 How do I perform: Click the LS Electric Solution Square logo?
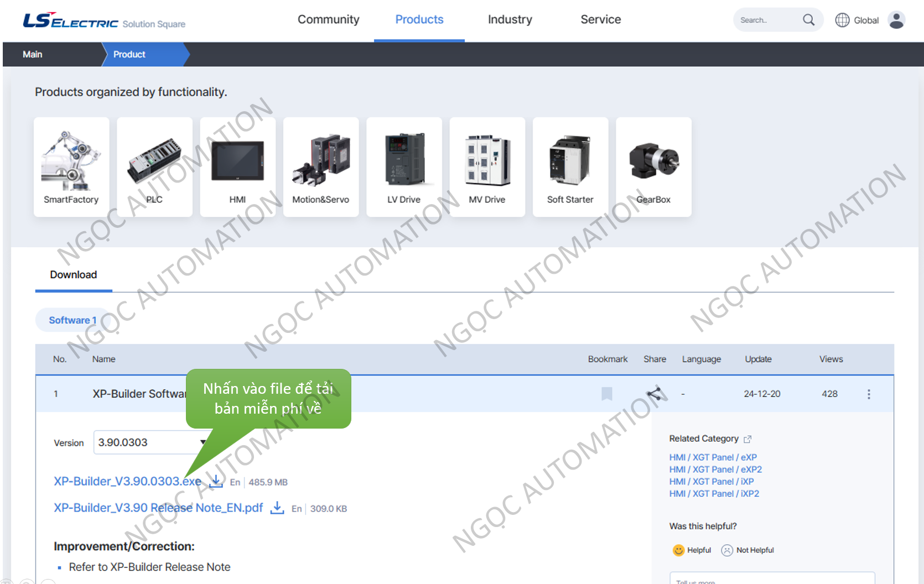104,20
